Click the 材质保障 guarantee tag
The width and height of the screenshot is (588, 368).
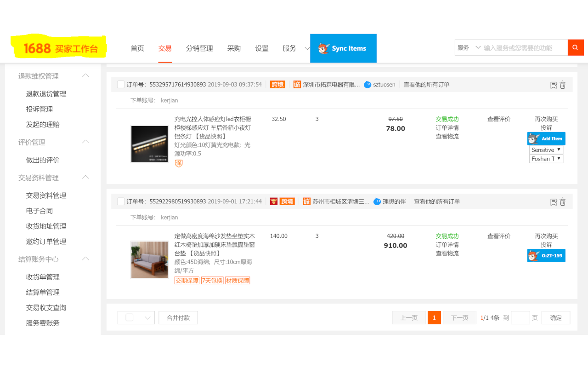(x=237, y=281)
